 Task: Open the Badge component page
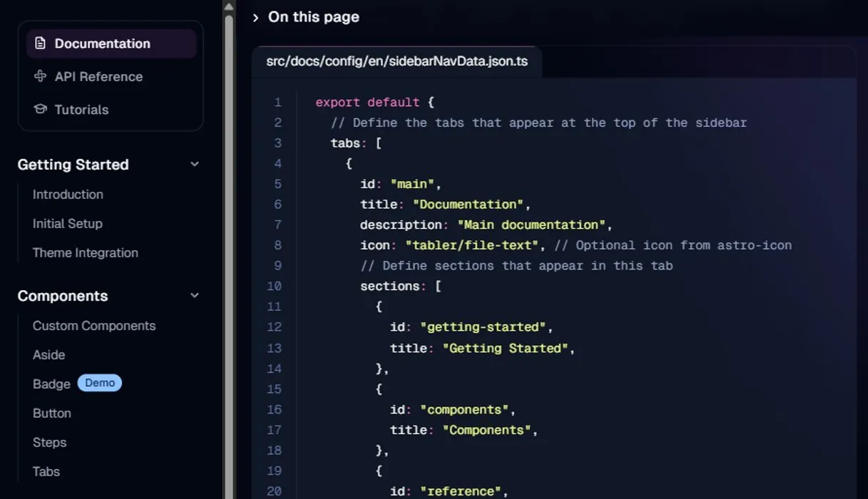tap(51, 384)
